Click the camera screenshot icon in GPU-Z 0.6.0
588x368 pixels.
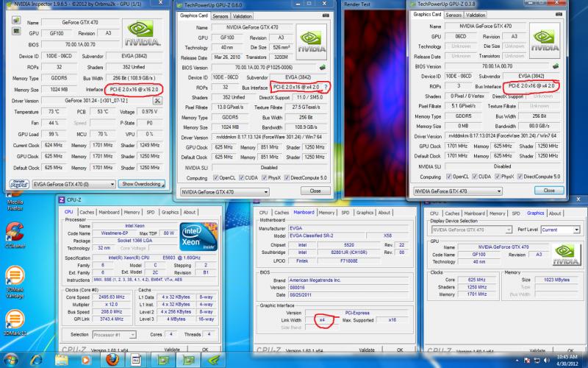(x=326, y=15)
